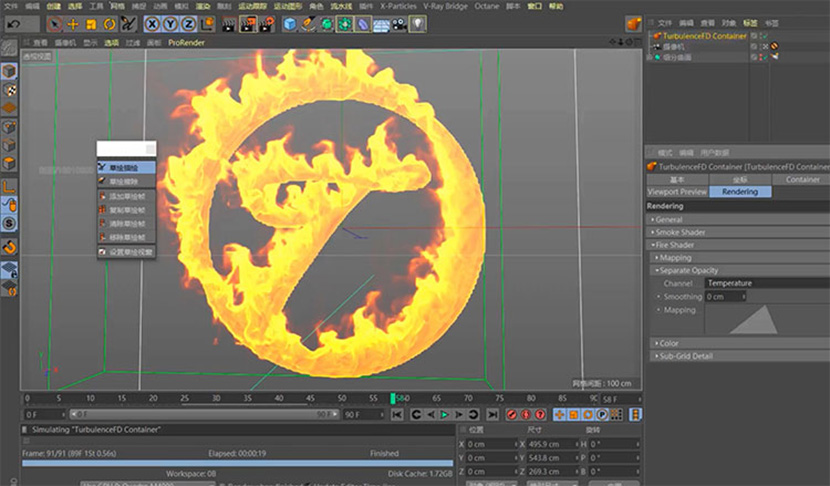This screenshot has height=486, width=830.
Task: Toggle the Y axis lock
Action: pos(170,24)
